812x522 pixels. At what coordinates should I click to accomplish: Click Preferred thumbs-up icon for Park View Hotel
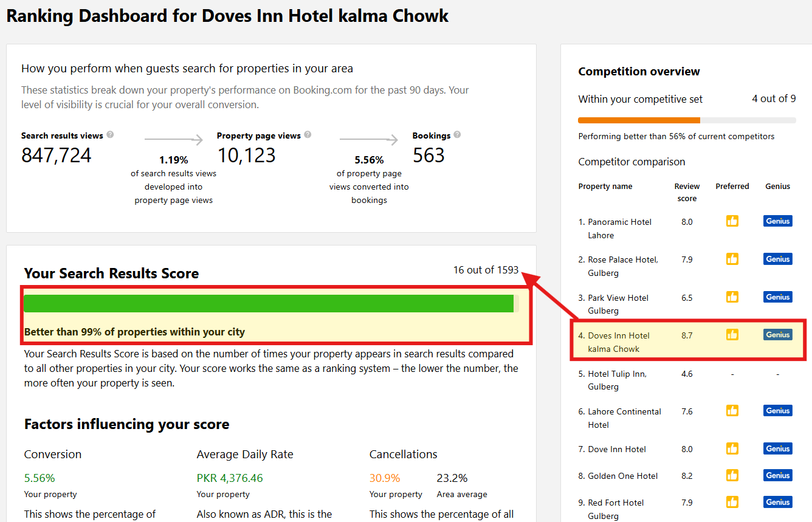732,297
